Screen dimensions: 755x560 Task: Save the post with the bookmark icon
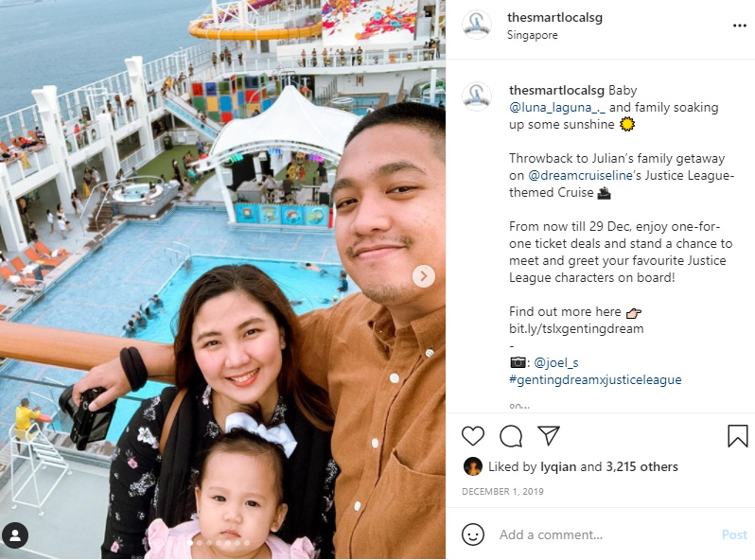737,436
